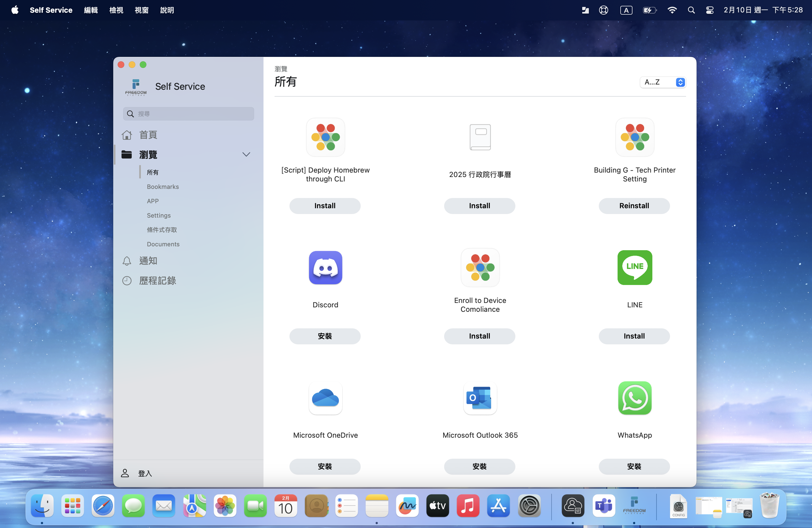This screenshot has height=528, width=812.
Task: Click the Microsoft Outlook 365 icon
Action: point(480,398)
